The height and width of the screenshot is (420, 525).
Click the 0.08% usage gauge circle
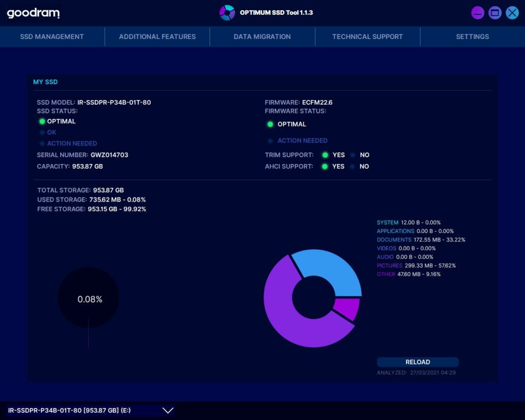[x=89, y=299]
